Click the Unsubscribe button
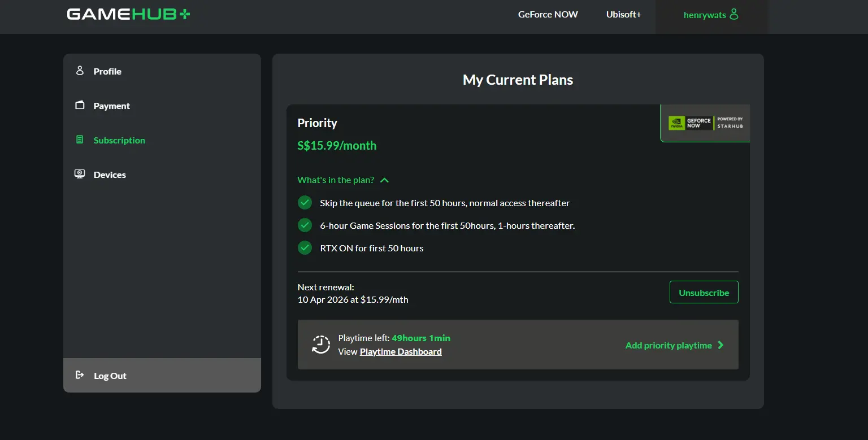 point(704,292)
